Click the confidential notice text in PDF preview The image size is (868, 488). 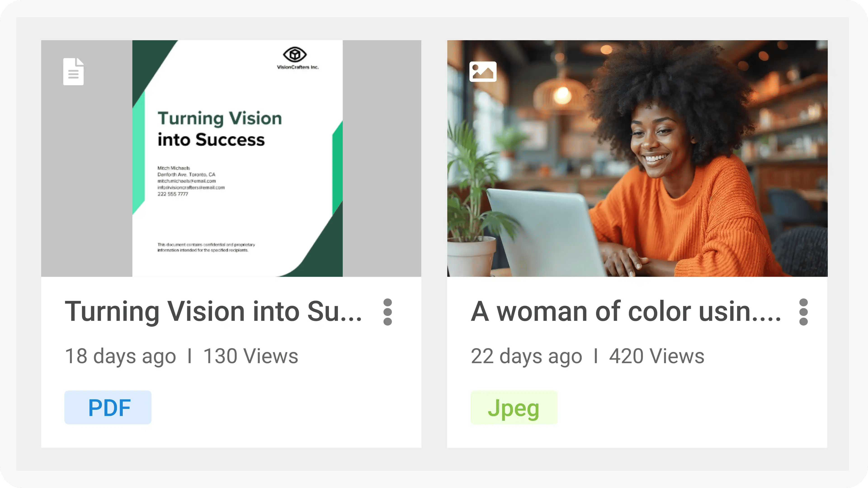coord(206,247)
